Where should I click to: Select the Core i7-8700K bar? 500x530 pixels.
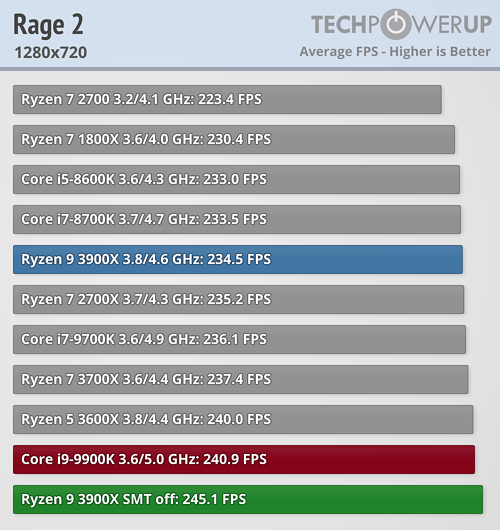pos(237,219)
